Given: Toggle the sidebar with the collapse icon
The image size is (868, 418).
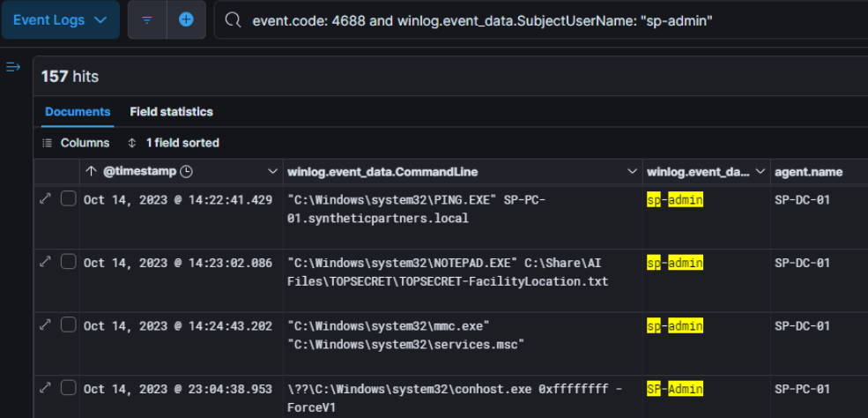Looking at the screenshot, I should tap(13, 67).
